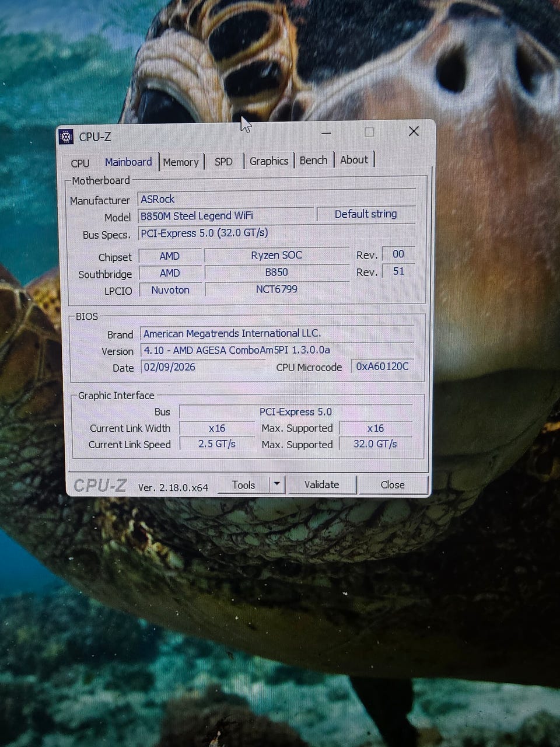This screenshot has width=560, height=747.
Task: Click the Tools button
Action: click(x=243, y=485)
